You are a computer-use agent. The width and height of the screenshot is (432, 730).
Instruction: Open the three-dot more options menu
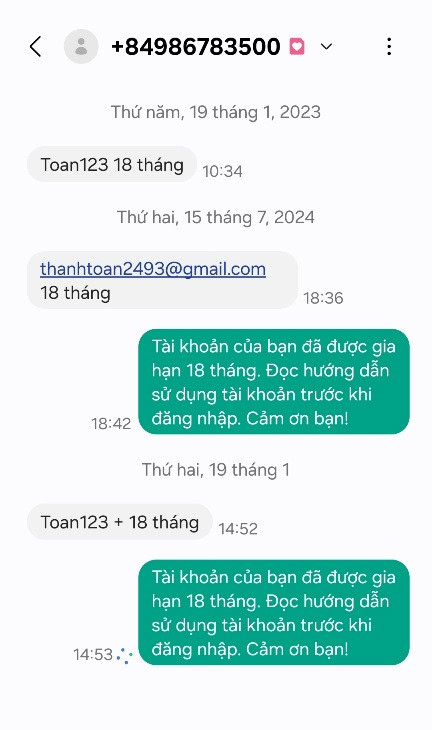(389, 47)
